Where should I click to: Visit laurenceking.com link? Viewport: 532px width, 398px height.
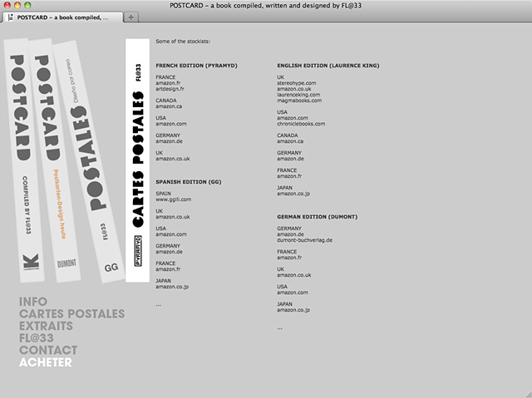(x=298, y=95)
